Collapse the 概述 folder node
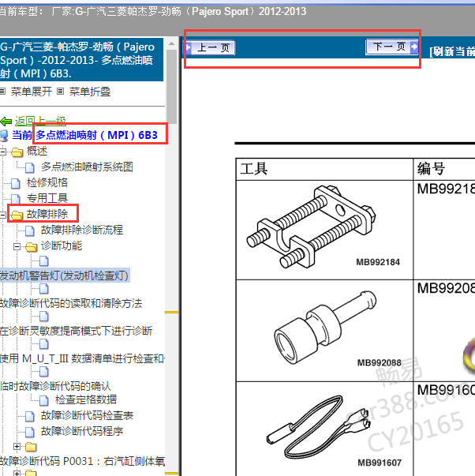 point(2,152)
